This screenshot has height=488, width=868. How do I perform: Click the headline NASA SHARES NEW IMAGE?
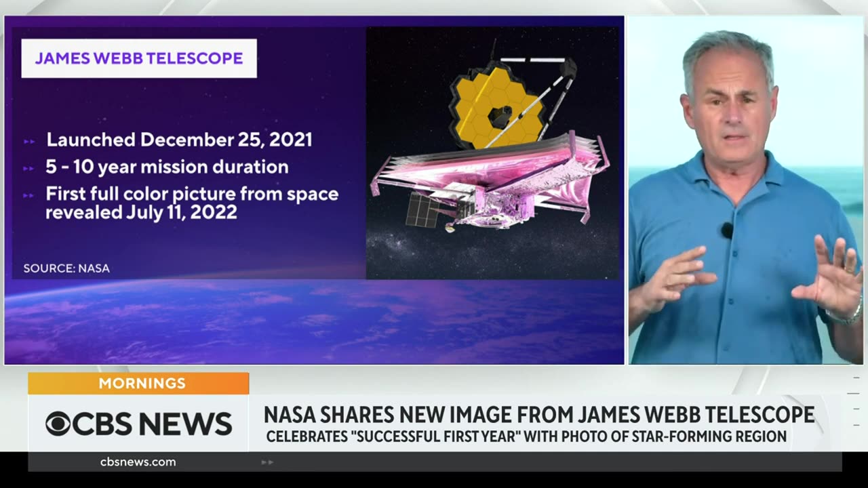[539, 414]
